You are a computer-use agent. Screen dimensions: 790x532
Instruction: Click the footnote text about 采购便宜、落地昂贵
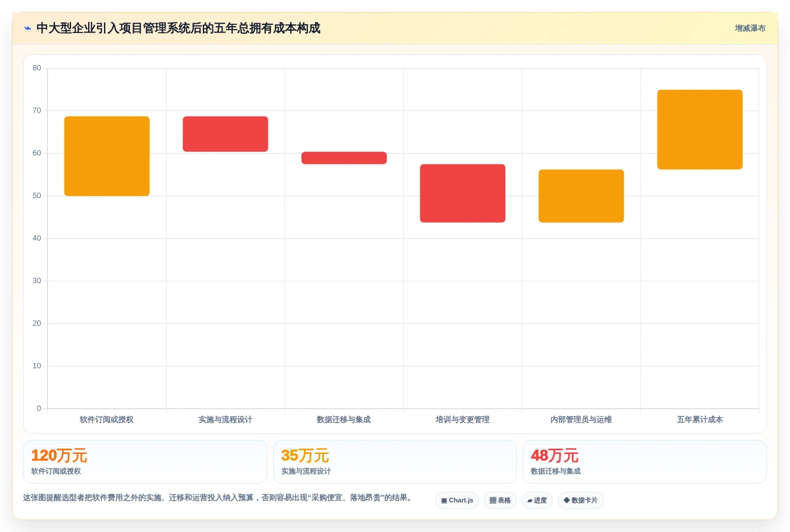(x=218, y=498)
